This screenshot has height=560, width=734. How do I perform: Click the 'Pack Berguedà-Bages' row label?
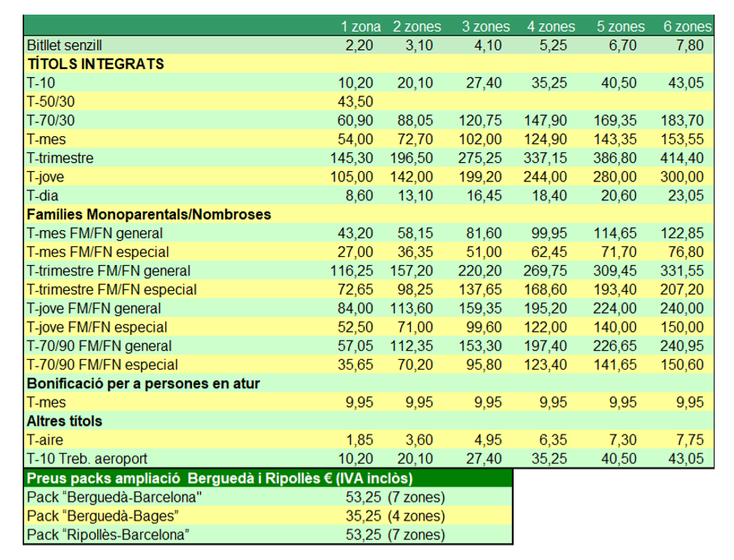click(x=103, y=515)
